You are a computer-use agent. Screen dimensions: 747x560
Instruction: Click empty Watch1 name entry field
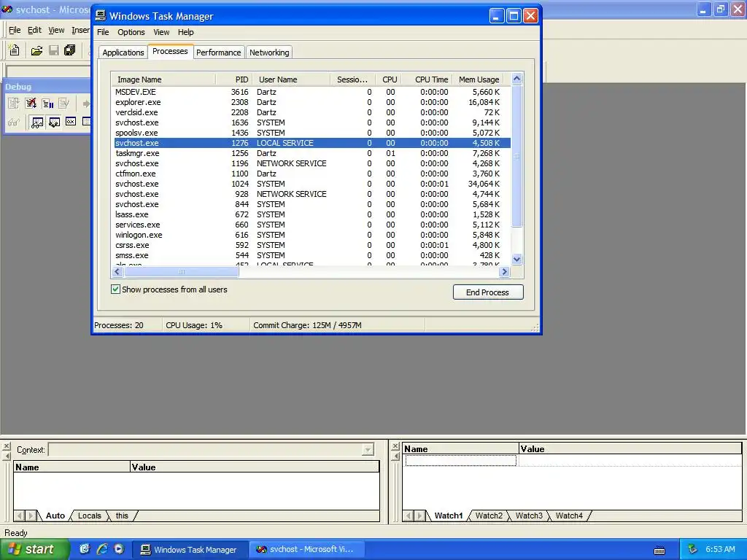pyautogui.click(x=461, y=460)
